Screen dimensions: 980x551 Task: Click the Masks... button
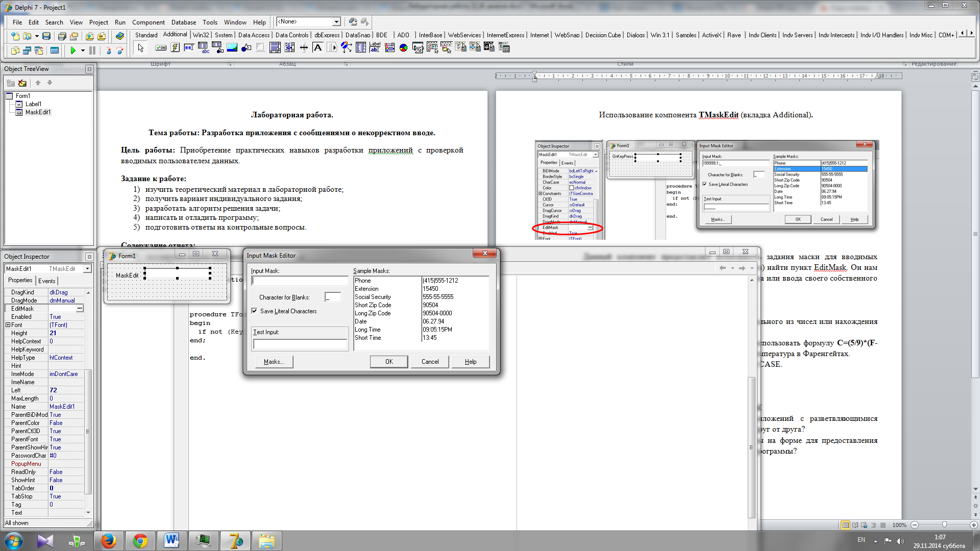point(274,362)
